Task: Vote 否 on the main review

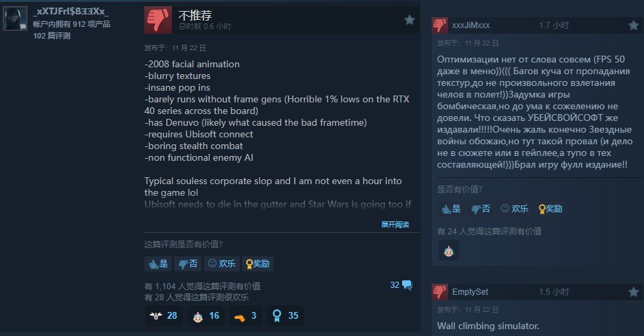Action: point(188,264)
